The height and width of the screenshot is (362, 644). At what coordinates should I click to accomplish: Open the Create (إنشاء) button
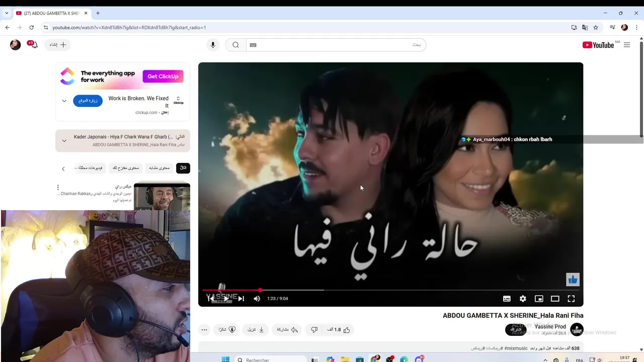pos(58,45)
